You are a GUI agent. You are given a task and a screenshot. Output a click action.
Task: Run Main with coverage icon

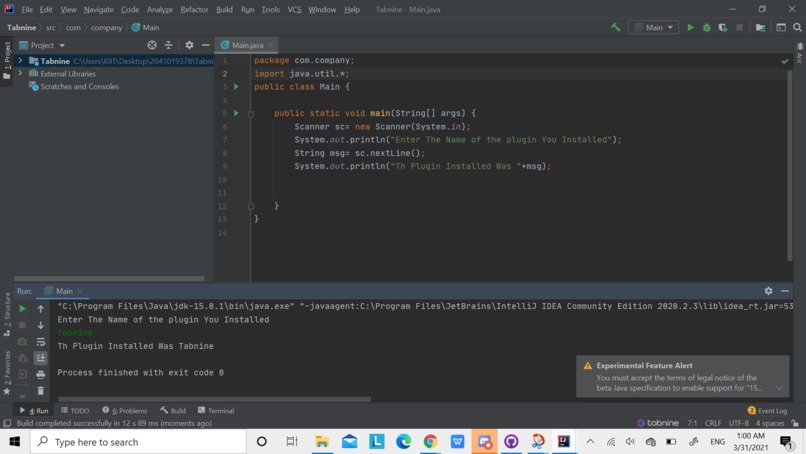[723, 27]
